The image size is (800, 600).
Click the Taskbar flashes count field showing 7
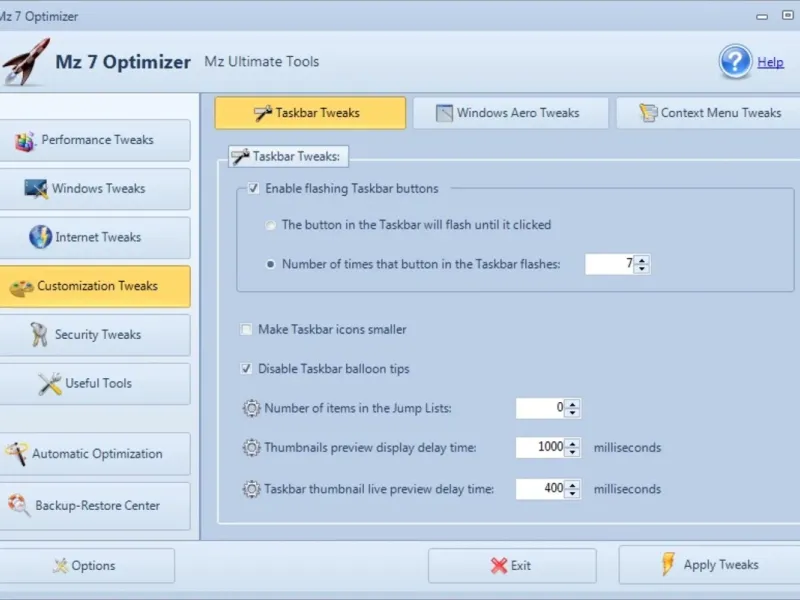point(610,264)
